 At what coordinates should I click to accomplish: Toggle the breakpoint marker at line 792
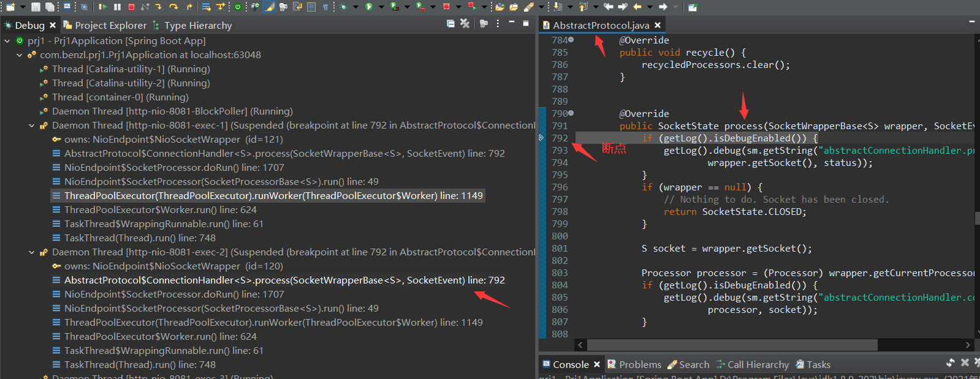pos(542,138)
